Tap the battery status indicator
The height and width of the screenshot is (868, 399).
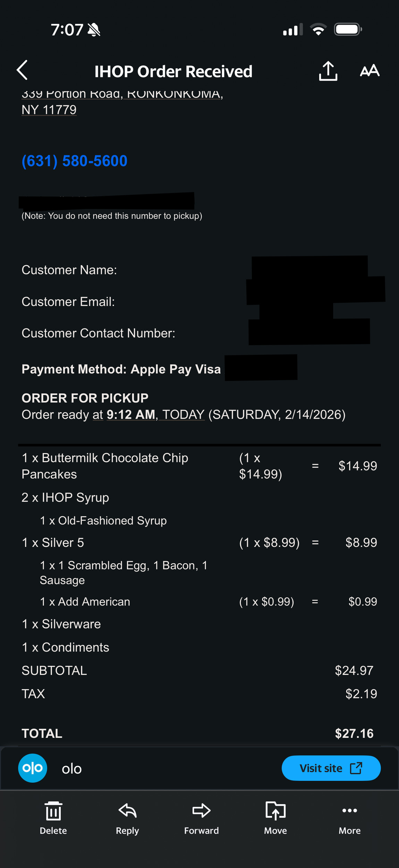coord(348,30)
